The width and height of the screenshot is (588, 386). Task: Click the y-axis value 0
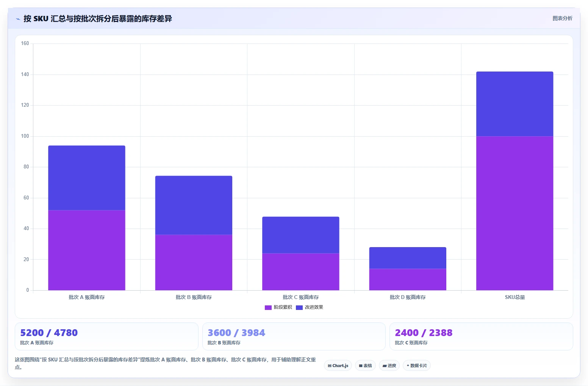[x=28, y=290]
